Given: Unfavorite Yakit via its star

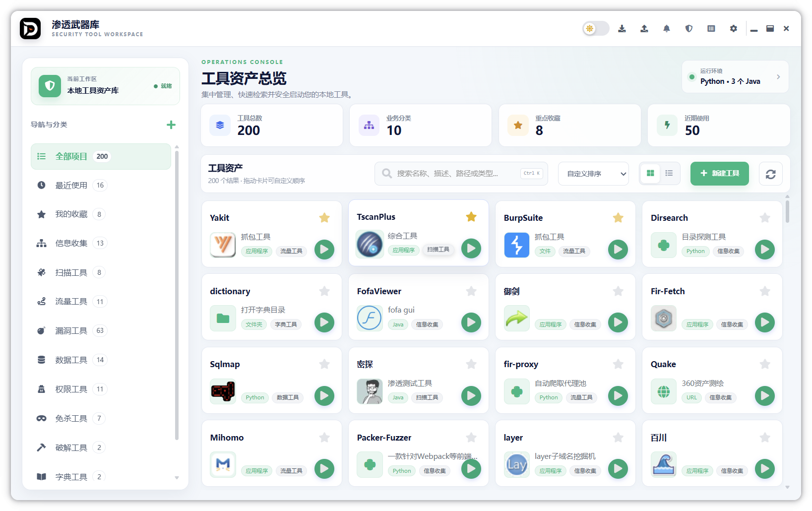Looking at the screenshot, I should coord(324,218).
